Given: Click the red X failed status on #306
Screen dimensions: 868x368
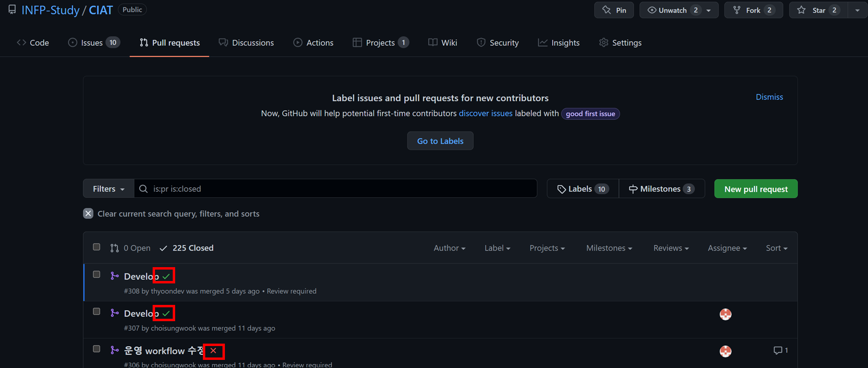Looking at the screenshot, I should coord(213,351).
